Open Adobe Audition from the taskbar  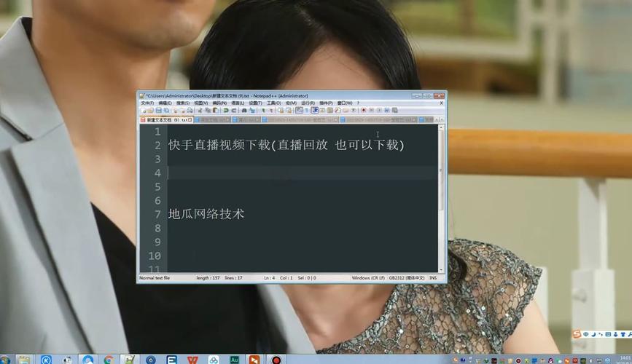235,360
